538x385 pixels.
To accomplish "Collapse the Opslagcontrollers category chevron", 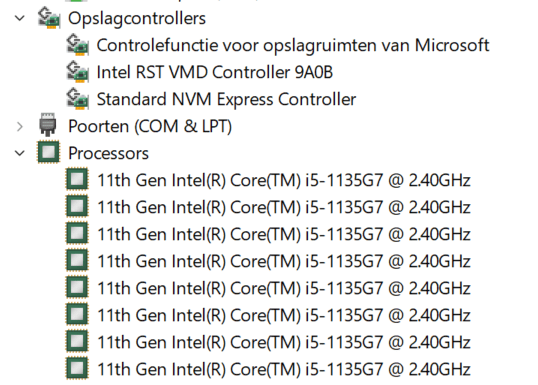I will 20,18.
